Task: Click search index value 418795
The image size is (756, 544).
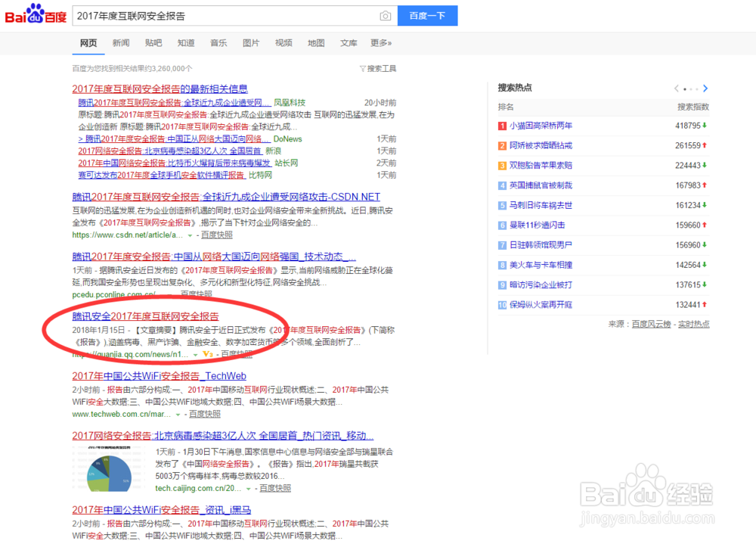Action: [x=688, y=126]
